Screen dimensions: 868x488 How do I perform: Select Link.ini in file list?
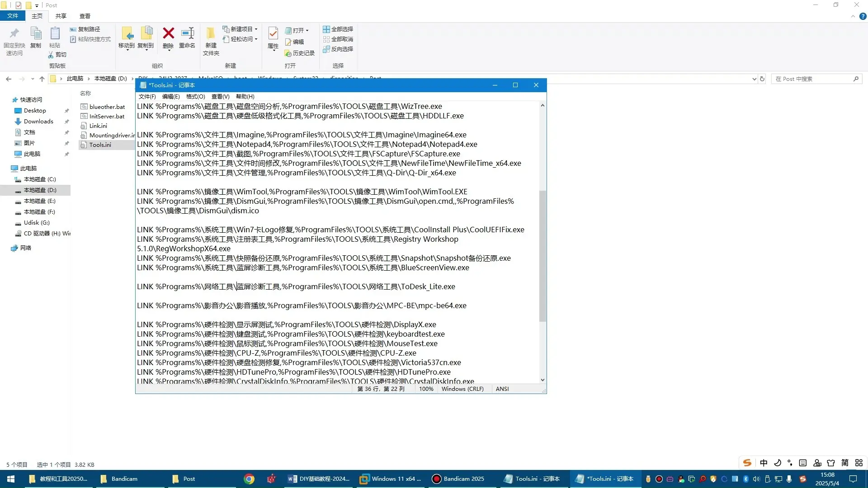point(98,126)
